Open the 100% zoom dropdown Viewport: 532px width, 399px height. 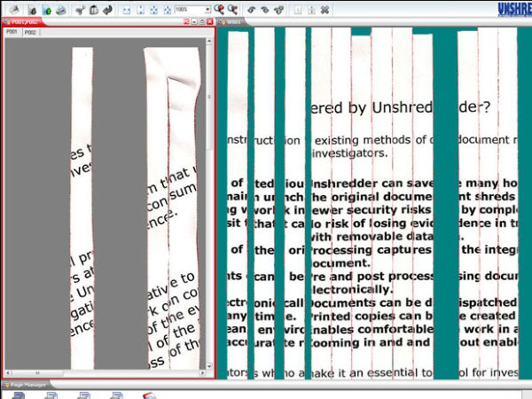pos(207,9)
